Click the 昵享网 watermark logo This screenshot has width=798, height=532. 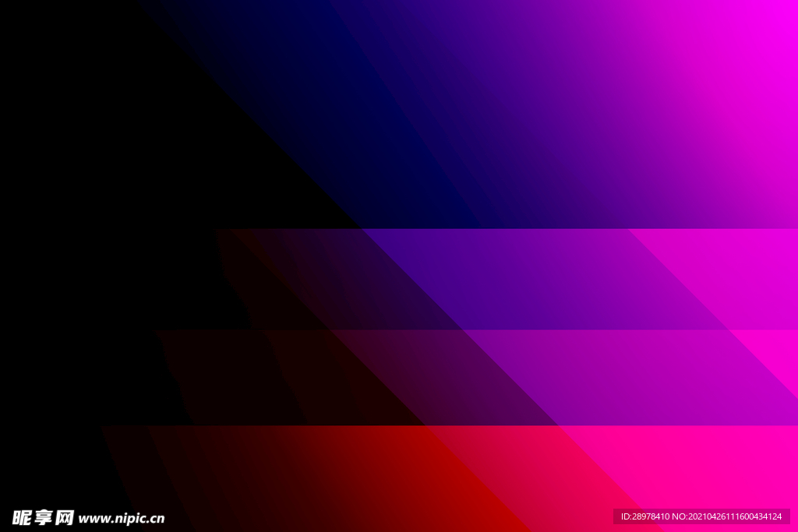pyautogui.click(x=44, y=518)
